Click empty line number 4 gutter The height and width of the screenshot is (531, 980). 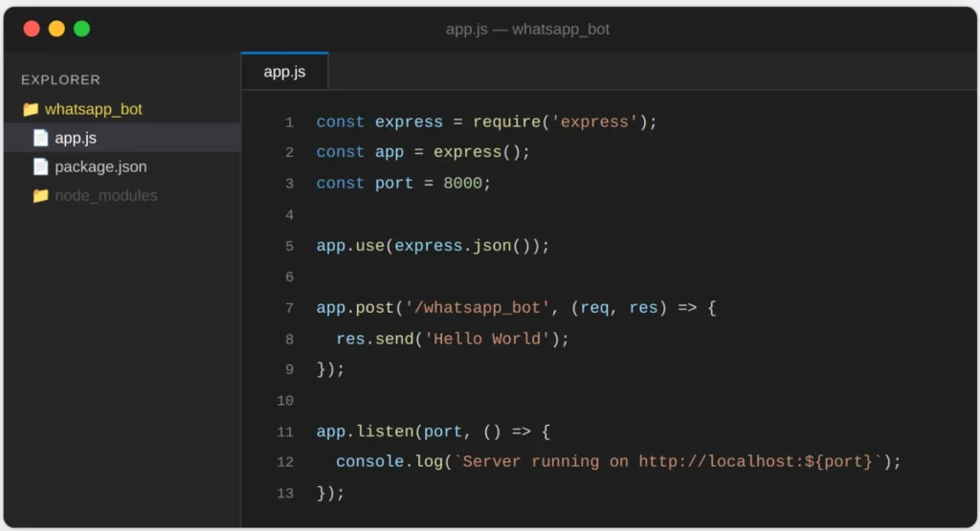(x=289, y=215)
